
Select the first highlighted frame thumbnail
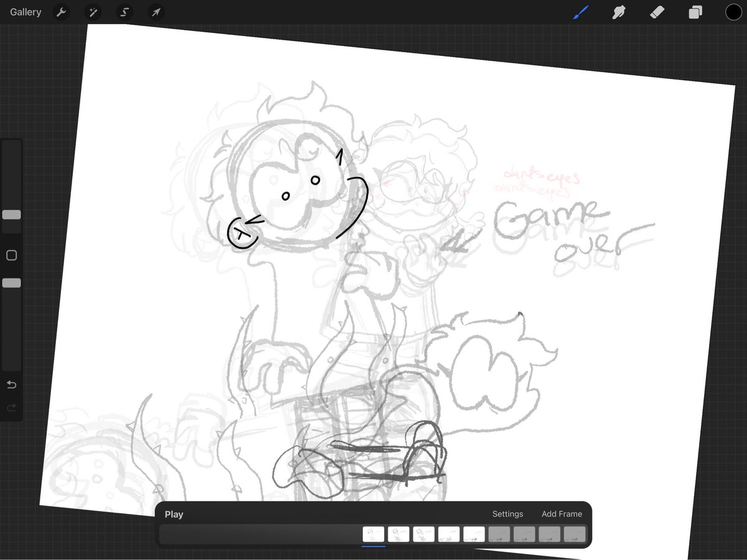(x=374, y=534)
